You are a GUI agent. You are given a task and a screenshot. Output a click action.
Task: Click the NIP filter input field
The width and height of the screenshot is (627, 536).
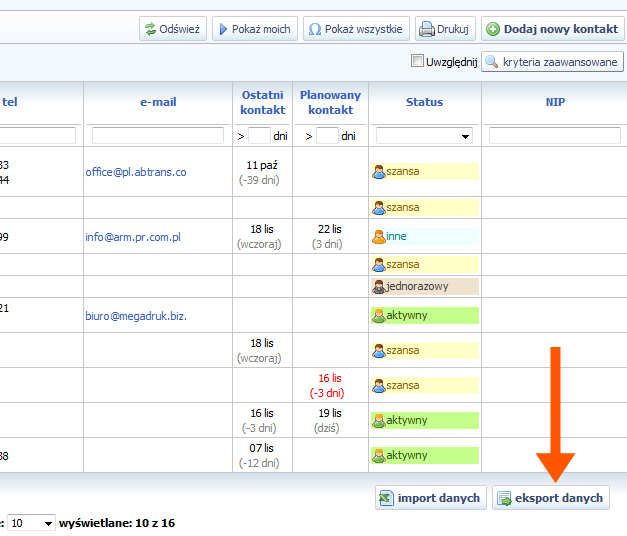click(554, 136)
